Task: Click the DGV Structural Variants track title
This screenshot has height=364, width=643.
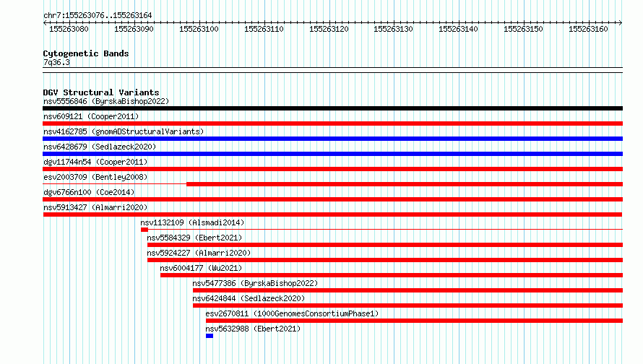Action: click(x=101, y=92)
